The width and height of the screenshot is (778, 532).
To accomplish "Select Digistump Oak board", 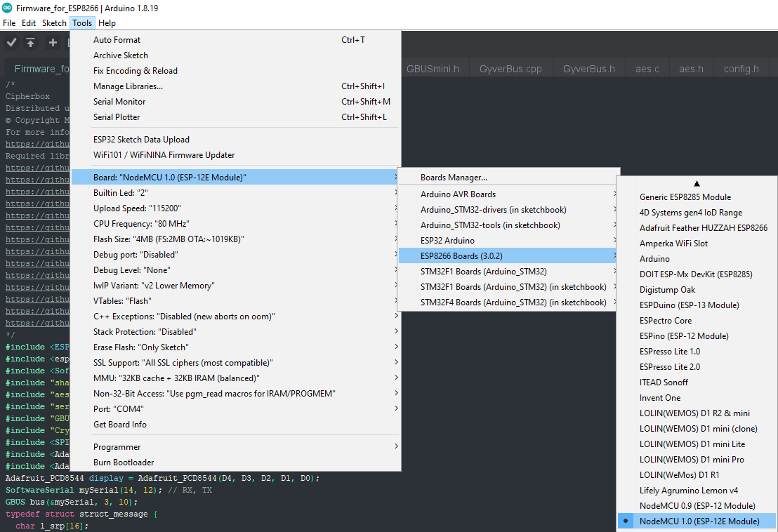I will [697, 290].
